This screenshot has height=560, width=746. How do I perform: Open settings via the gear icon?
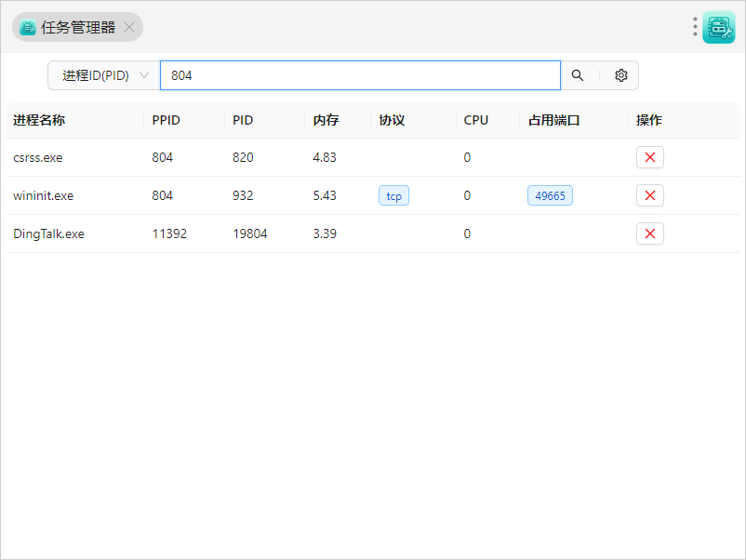pos(620,75)
